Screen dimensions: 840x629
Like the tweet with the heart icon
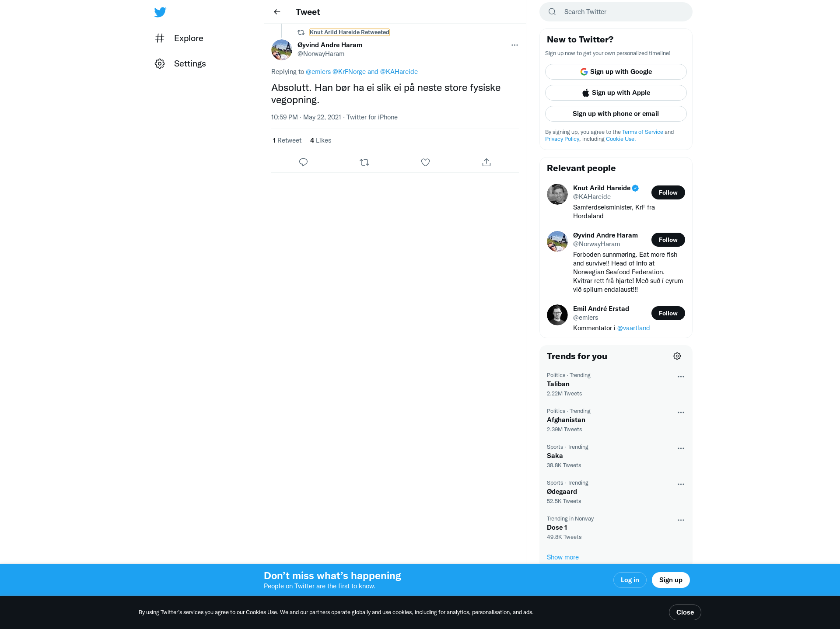tap(425, 162)
